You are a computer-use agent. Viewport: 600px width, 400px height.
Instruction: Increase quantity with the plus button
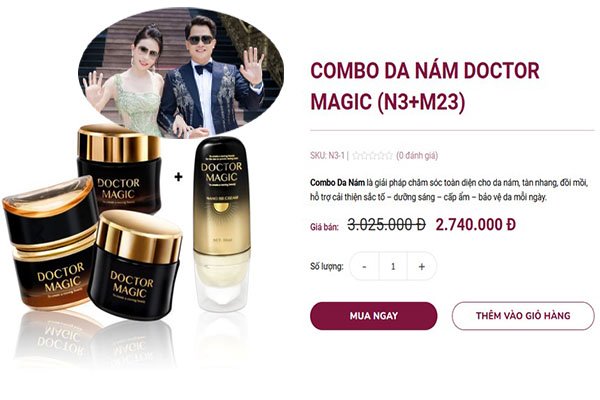click(422, 266)
